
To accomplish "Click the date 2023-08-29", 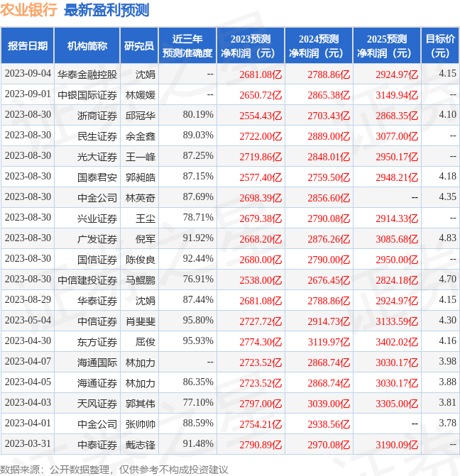I will tap(28, 300).
